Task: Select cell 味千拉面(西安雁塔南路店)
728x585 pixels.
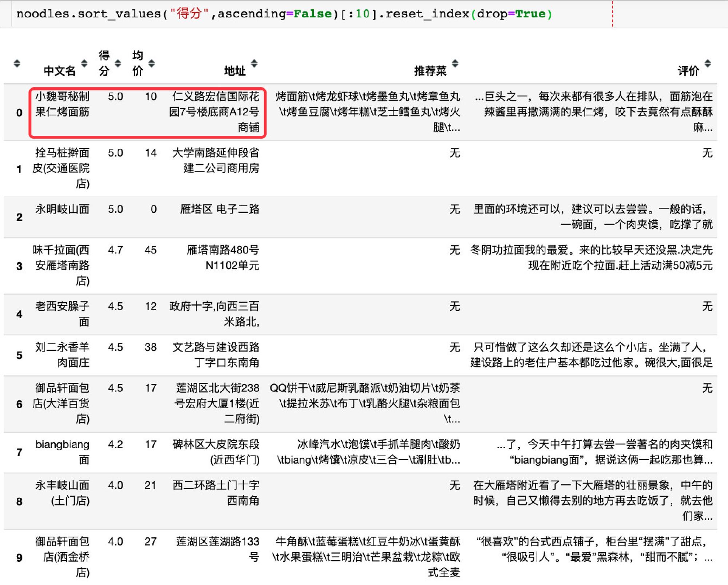Action: pyautogui.click(x=61, y=265)
